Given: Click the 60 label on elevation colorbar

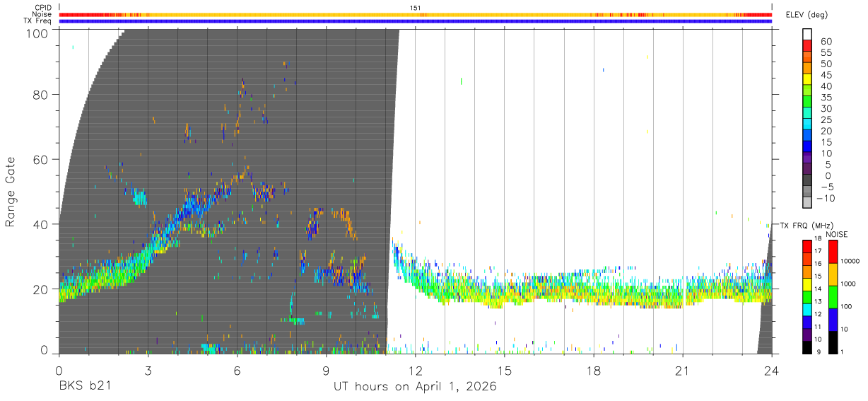Looking at the screenshot, I should [825, 42].
